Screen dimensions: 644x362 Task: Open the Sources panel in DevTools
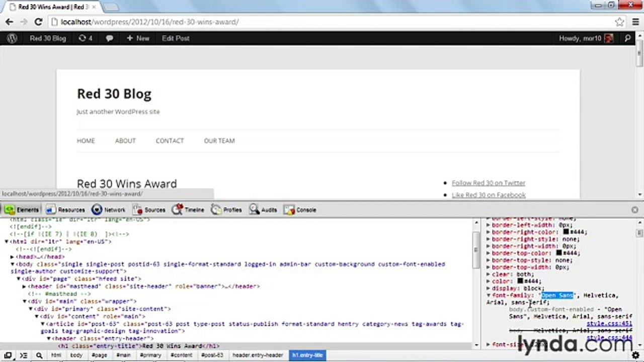click(149, 210)
